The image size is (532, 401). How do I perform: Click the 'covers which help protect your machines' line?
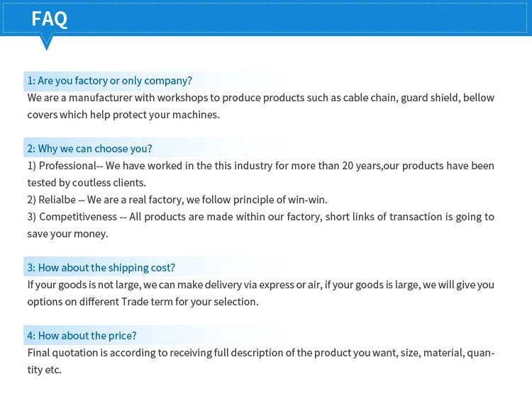123,115
